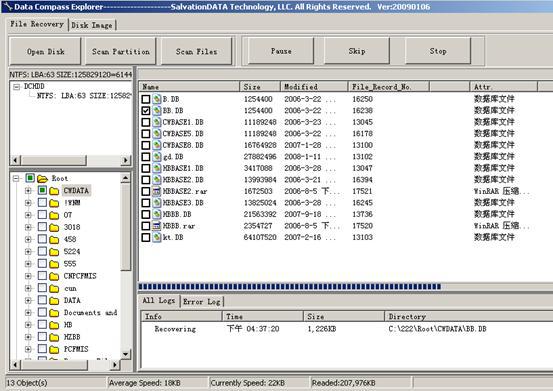Check the MBBASE2.rar file checkbox
Viewport: 553px width, 391px height.
[x=146, y=191]
